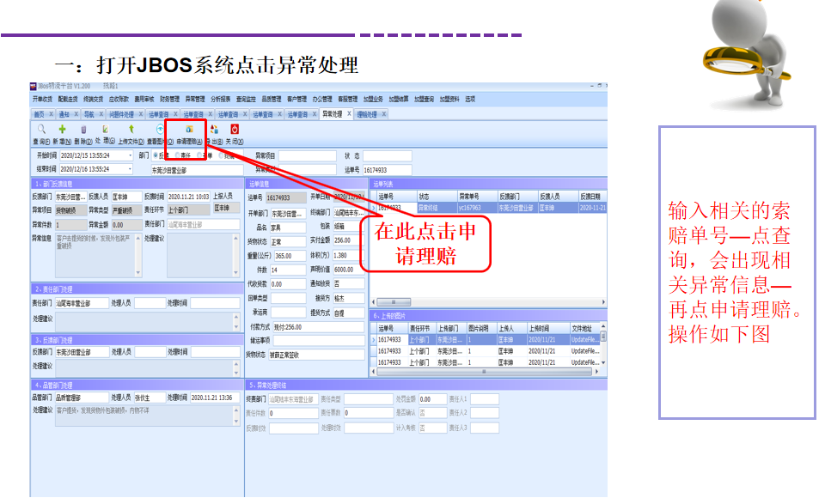Screen dimensions: 825x504
Task: Click the 品名 field showing 家具
Action: [288, 228]
